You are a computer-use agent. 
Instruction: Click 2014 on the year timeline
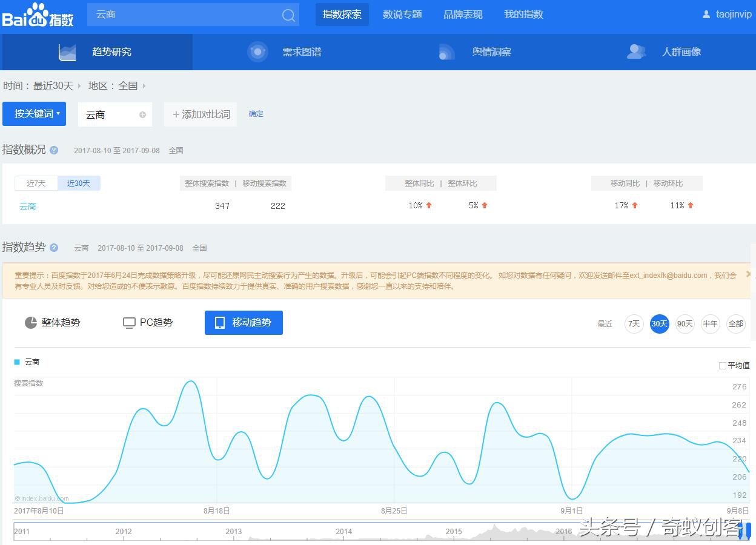click(x=343, y=532)
